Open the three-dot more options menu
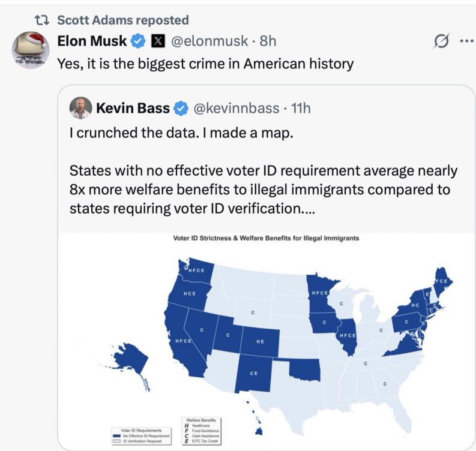 click(466, 42)
